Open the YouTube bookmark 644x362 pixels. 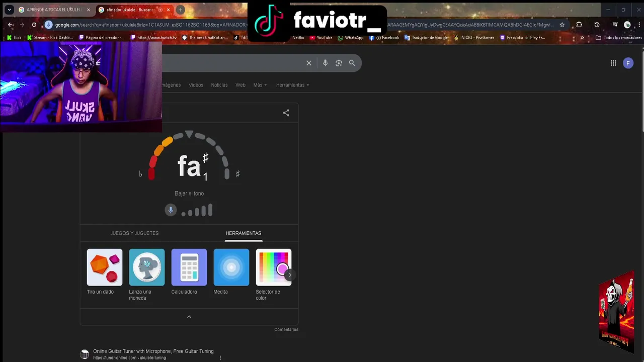click(320, 38)
